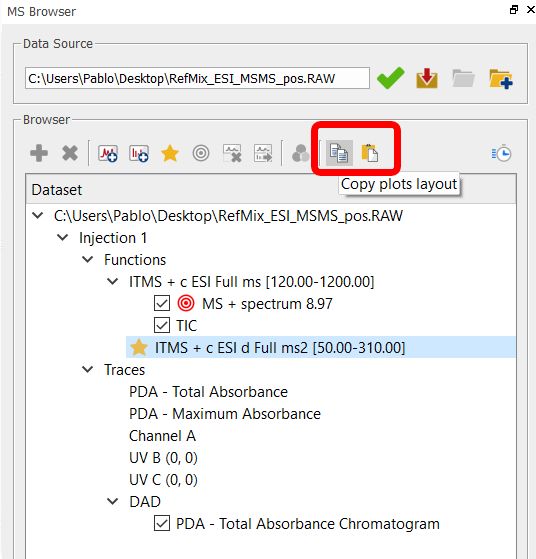Select the Channel A trace
Image resolution: width=536 pixels, height=559 pixels.
coord(162,436)
